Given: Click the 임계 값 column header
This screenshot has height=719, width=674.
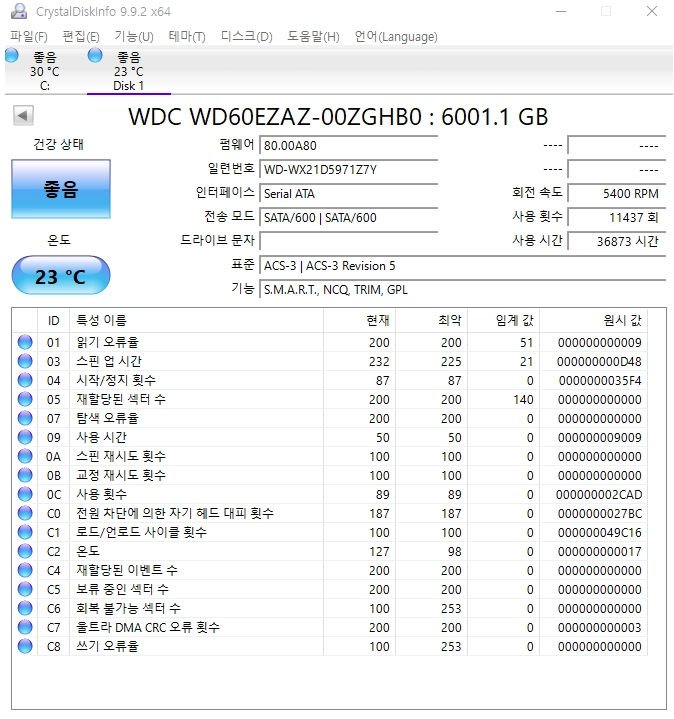Looking at the screenshot, I should click(x=503, y=321).
